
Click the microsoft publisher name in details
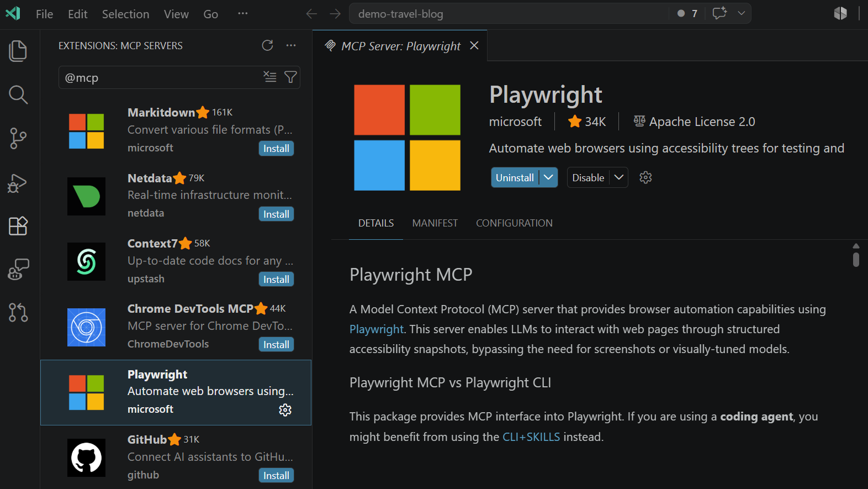point(515,122)
